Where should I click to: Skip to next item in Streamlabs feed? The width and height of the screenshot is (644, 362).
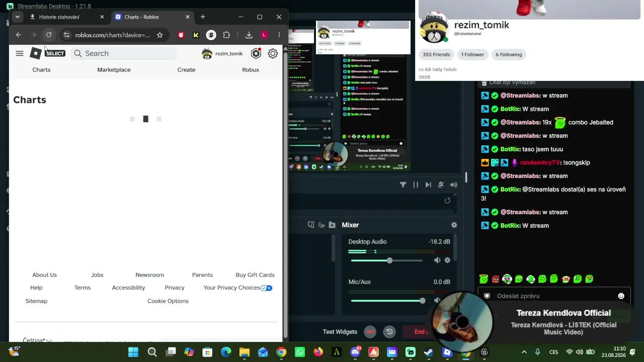tap(428, 185)
